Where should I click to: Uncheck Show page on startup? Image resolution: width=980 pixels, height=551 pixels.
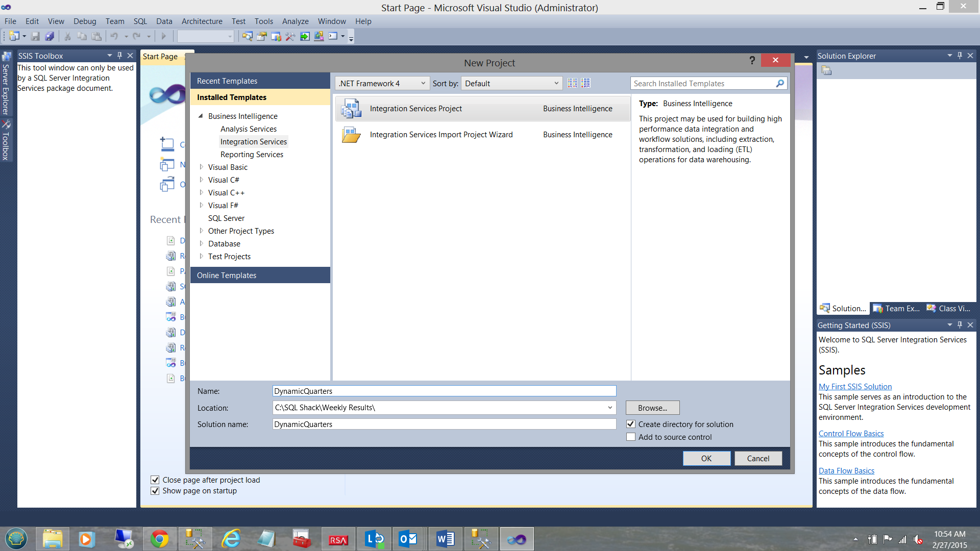click(x=155, y=491)
